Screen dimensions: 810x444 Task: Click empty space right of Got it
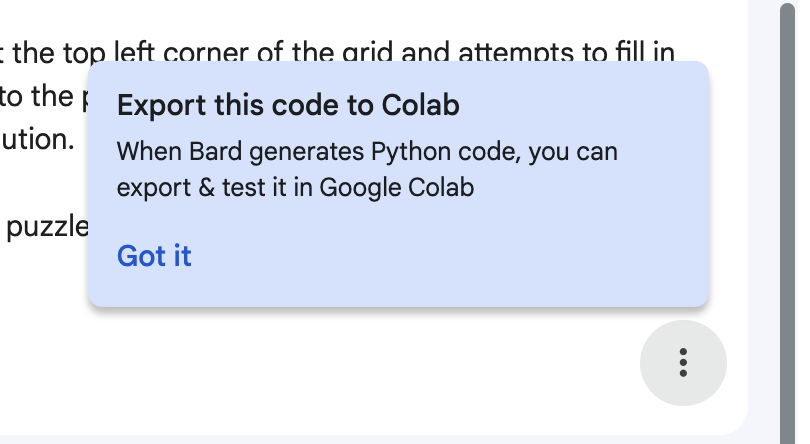(450, 256)
